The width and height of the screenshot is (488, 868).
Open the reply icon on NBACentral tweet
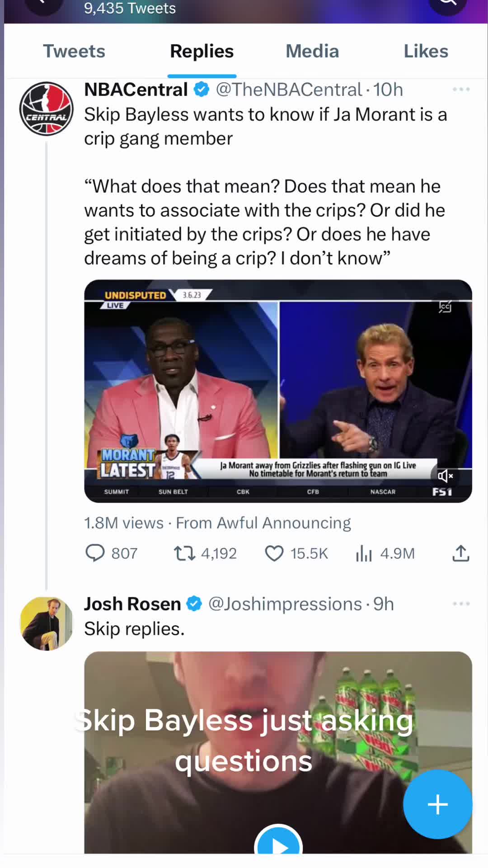[95, 553]
